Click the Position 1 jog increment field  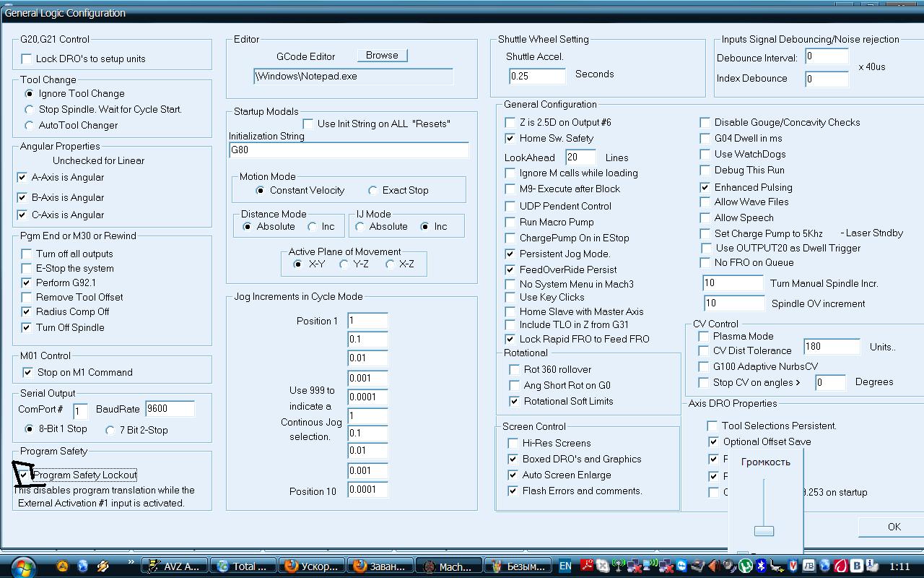(x=367, y=320)
